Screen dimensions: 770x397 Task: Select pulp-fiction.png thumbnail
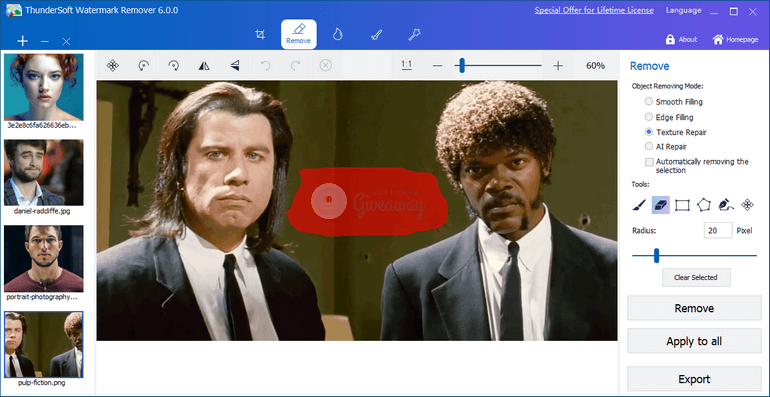(44, 344)
